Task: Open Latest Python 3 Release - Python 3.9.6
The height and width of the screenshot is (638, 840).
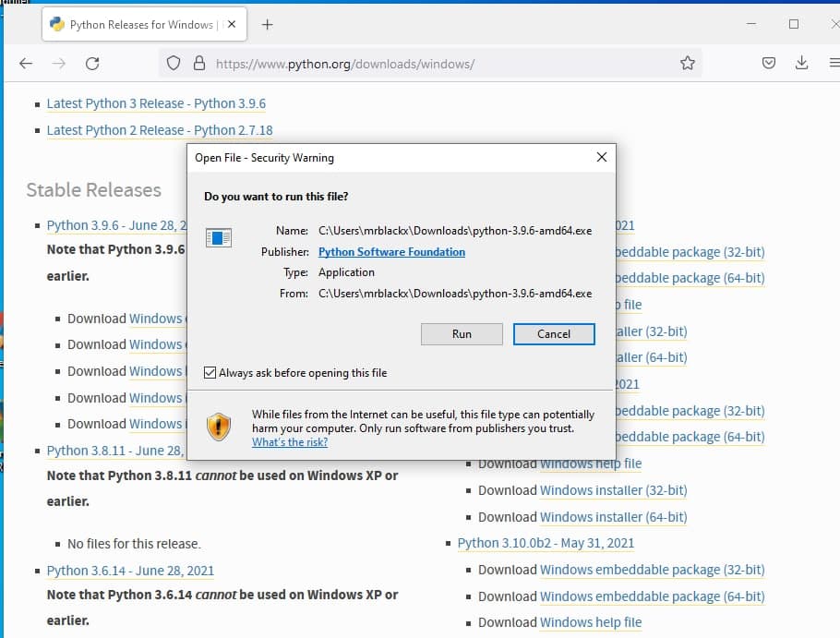Action: pos(156,103)
